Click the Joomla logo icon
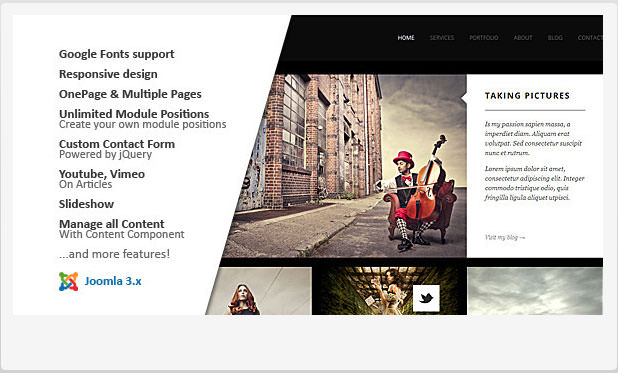The image size is (618, 373). (69, 282)
